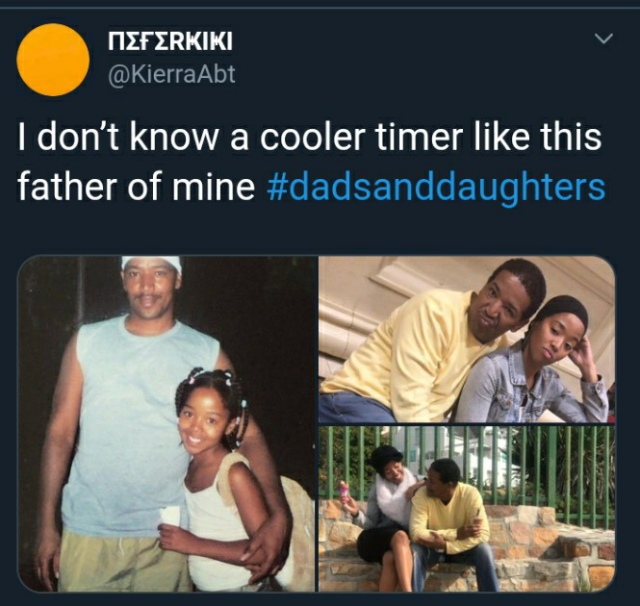The image size is (640, 606).
Task: Click the words "father of mine" in tweet
Action: (136, 186)
